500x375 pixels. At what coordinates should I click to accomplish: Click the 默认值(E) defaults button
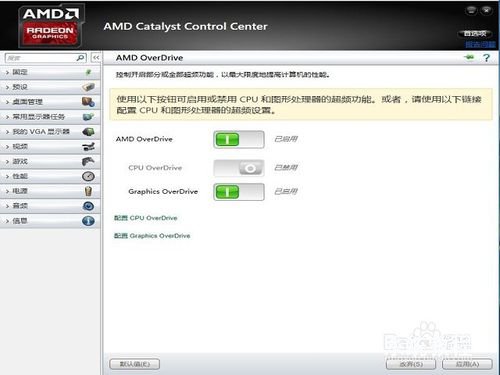(x=135, y=364)
